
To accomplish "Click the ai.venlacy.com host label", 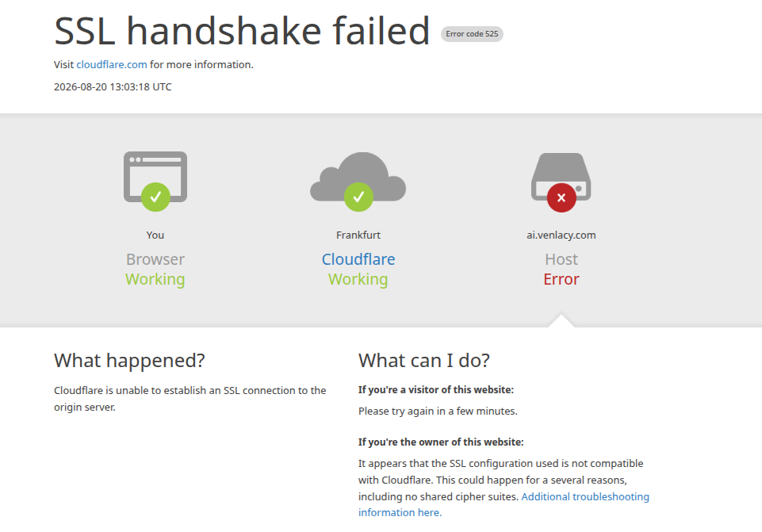I will click(561, 235).
